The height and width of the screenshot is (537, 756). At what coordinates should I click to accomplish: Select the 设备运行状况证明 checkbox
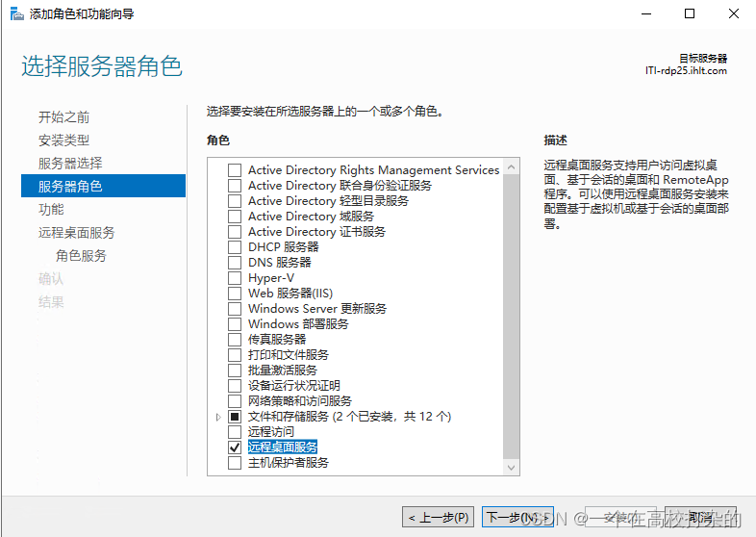point(235,386)
